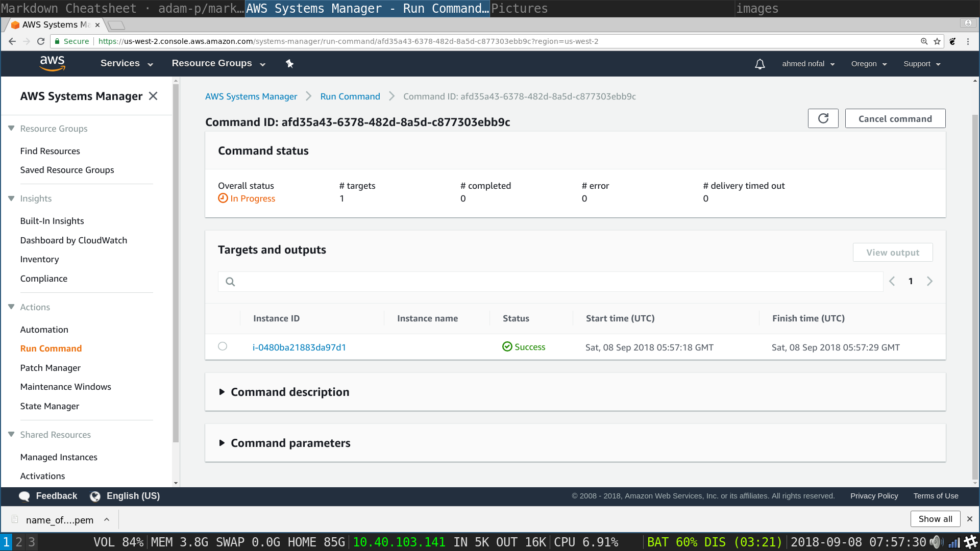Click the bookmark star icon in address bar

coord(937,41)
